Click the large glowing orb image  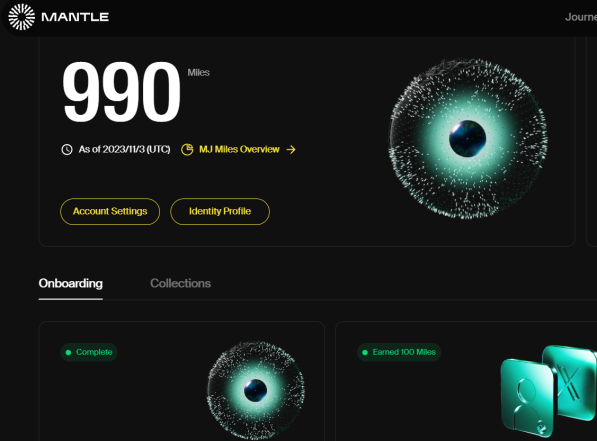click(468, 139)
